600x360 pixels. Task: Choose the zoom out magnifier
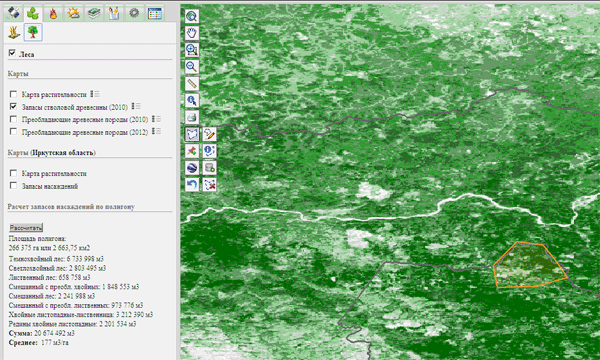(192, 67)
